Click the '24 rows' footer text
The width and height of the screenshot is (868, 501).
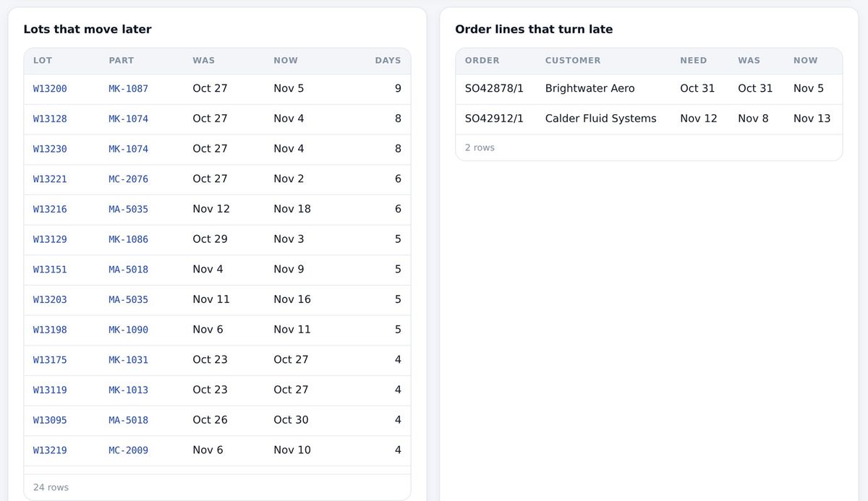pyautogui.click(x=51, y=487)
